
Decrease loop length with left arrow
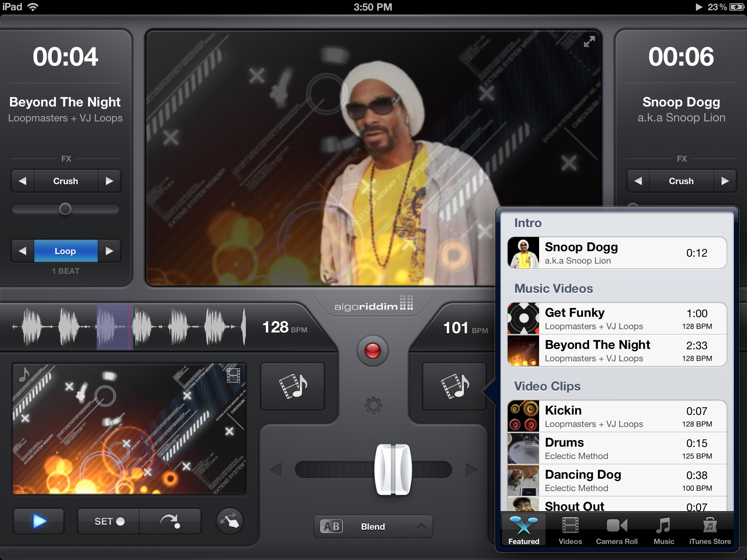(x=23, y=251)
